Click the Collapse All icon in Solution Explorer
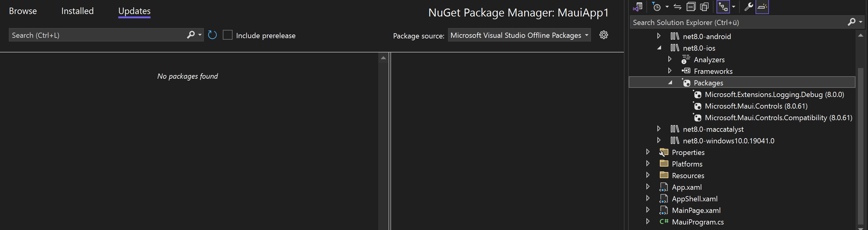 tap(691, 7)
